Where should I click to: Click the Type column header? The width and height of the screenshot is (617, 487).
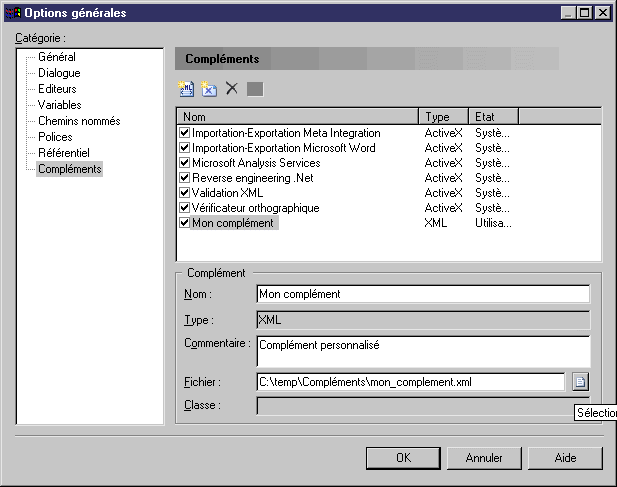[x=443, y=116]
